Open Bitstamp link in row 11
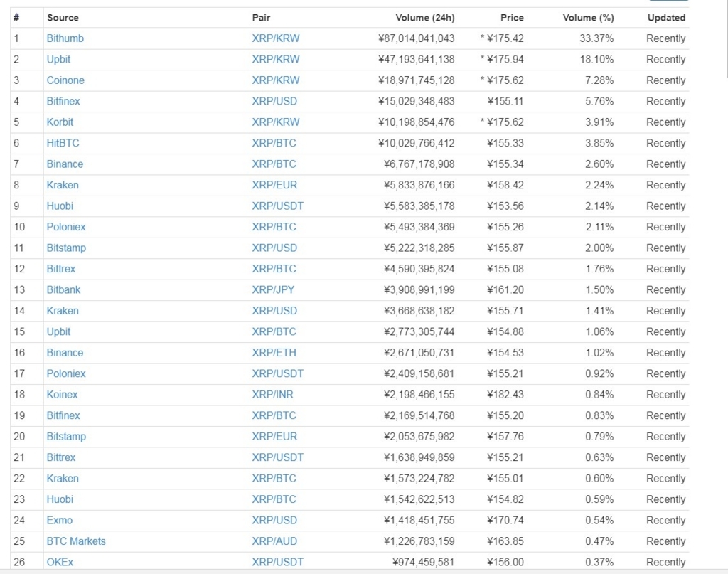The image size is (728, 574). tap(66, 248)
